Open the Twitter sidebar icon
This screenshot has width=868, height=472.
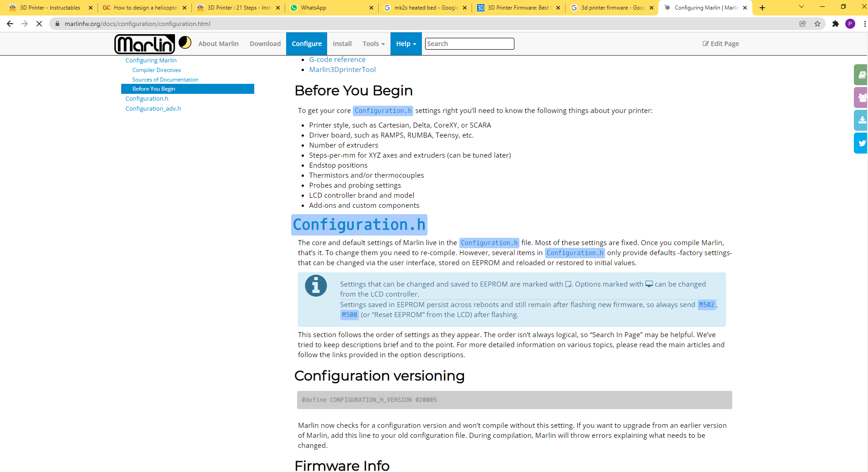click(861, 143)
